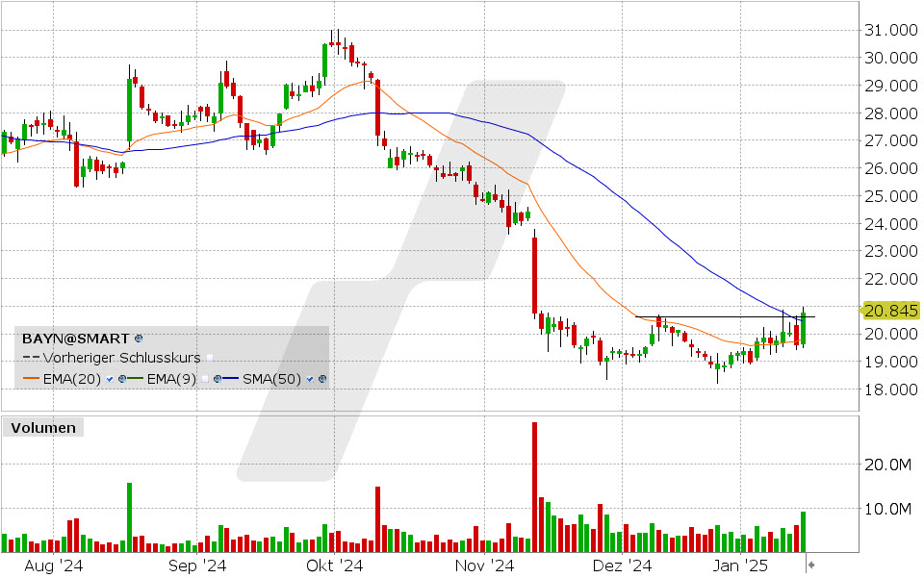Open the EMA(9) indicator settings icon
The image size is (924, 578).
218,379
